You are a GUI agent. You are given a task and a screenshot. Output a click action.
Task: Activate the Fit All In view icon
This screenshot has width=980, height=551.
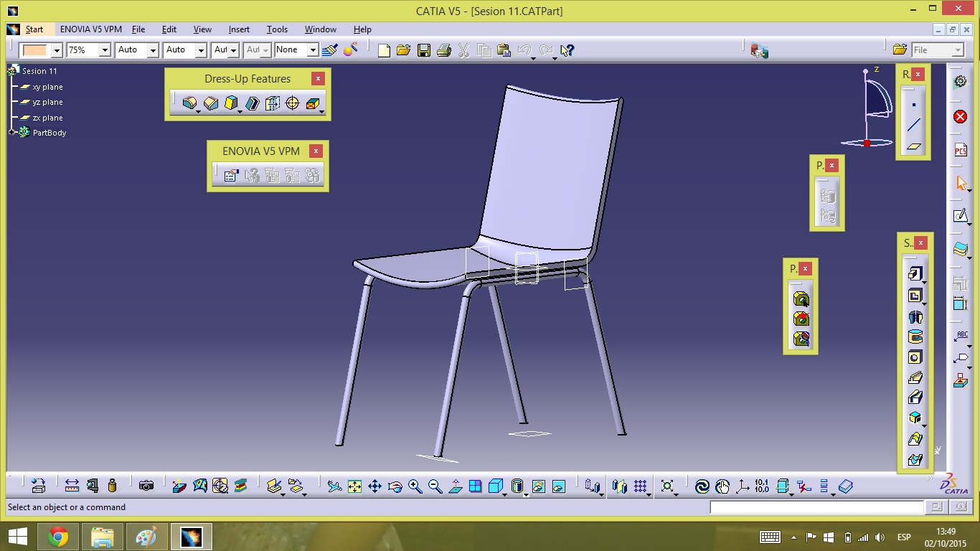pyautogui.click(x=354, y=486)
